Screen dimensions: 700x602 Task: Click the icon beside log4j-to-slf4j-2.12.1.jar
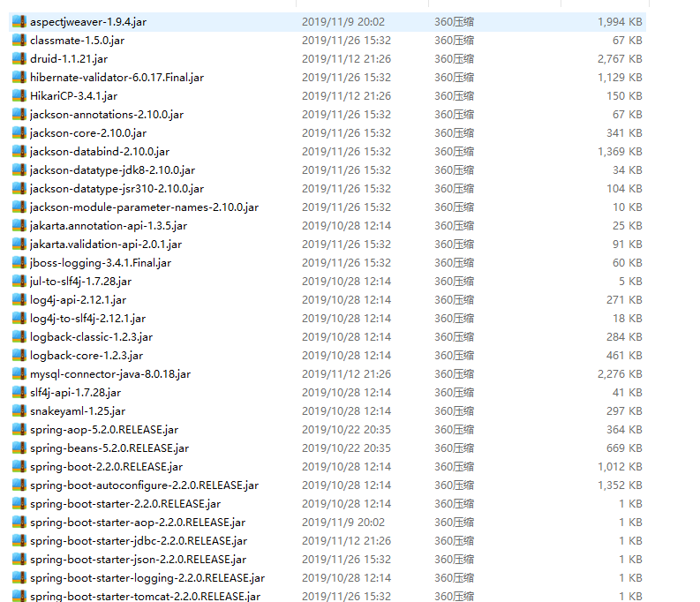click(19, 318)
